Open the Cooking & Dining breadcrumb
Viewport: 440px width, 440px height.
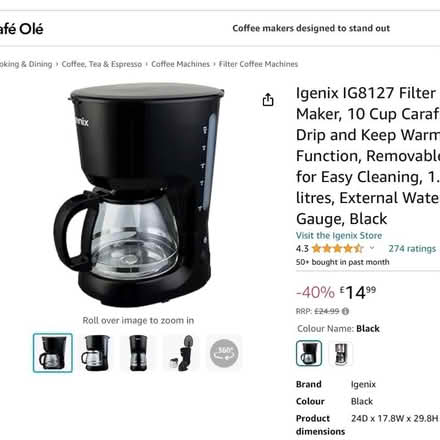click(x=26, y=64)
